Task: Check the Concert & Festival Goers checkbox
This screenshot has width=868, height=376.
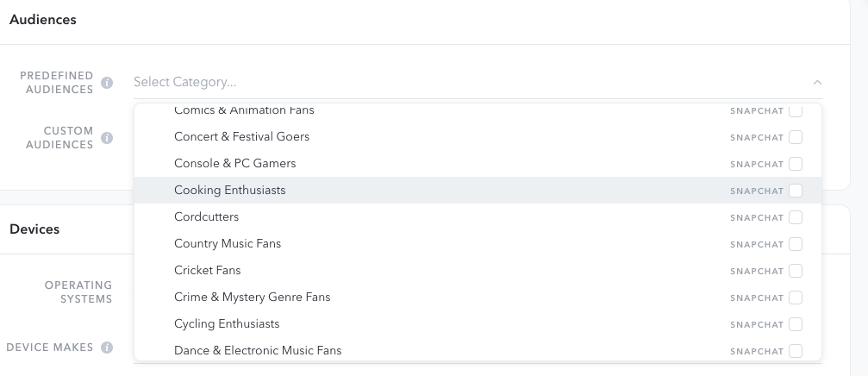Action: pos(796,137)
